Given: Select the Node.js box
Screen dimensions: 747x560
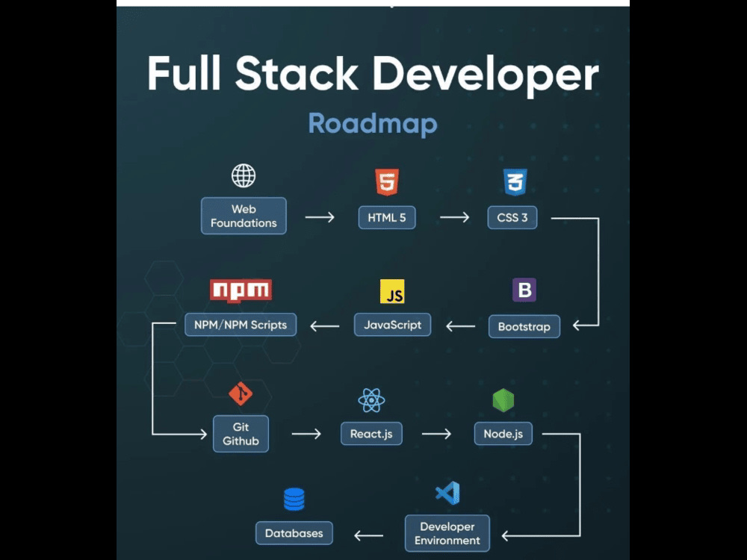Looking at the screenshot, I should (x=503, y=434).
